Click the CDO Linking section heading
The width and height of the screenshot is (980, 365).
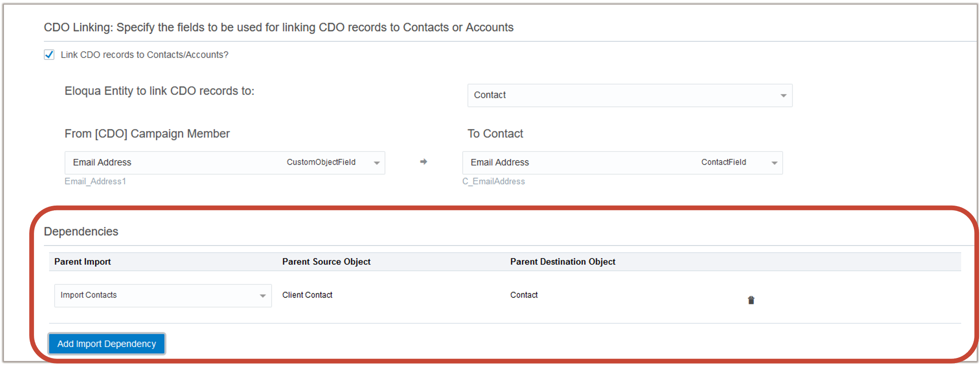tap(278, 27)
